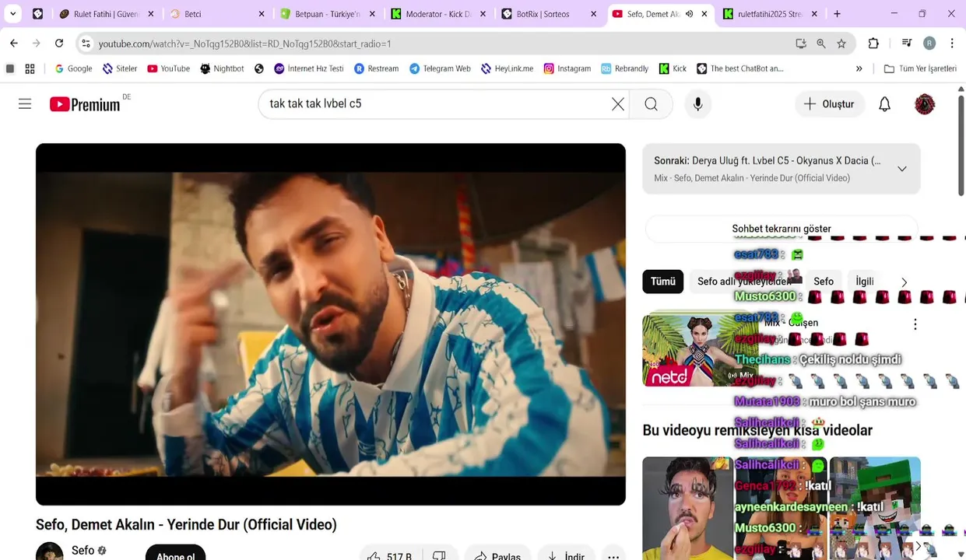Open the Rebrandly bookmark

(624, 68)
